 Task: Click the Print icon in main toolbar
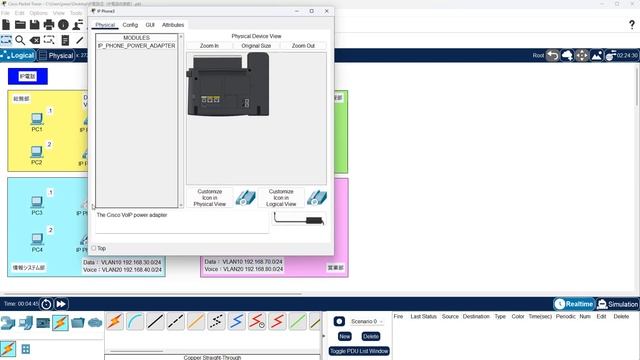click(49, 25)
